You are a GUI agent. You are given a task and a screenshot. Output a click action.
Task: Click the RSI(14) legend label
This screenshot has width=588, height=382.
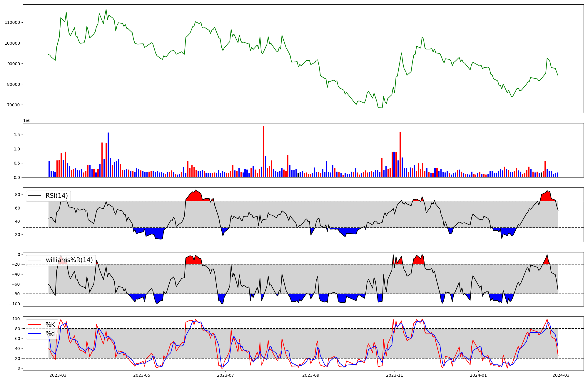[x=56, y=196]
